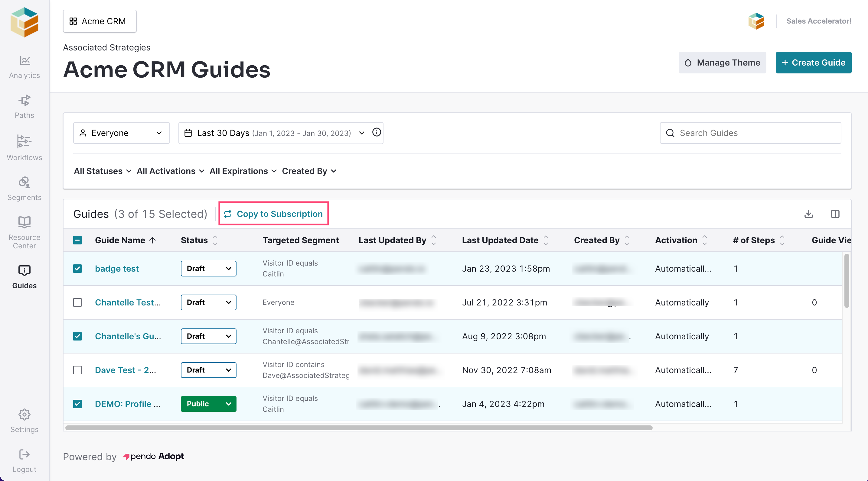Check the Dave Test - 2 checkbox
Screen dimensions: 868x481
pos(77,370)
